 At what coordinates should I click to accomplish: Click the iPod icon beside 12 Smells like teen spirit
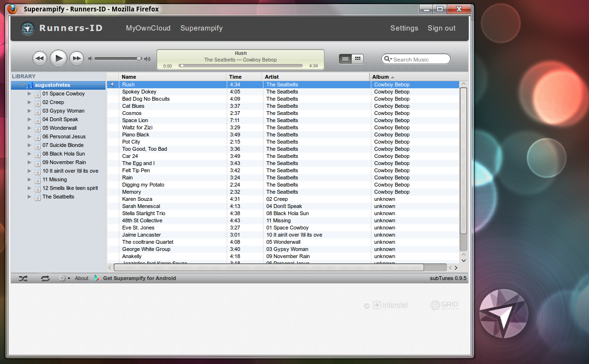point(38,188)
